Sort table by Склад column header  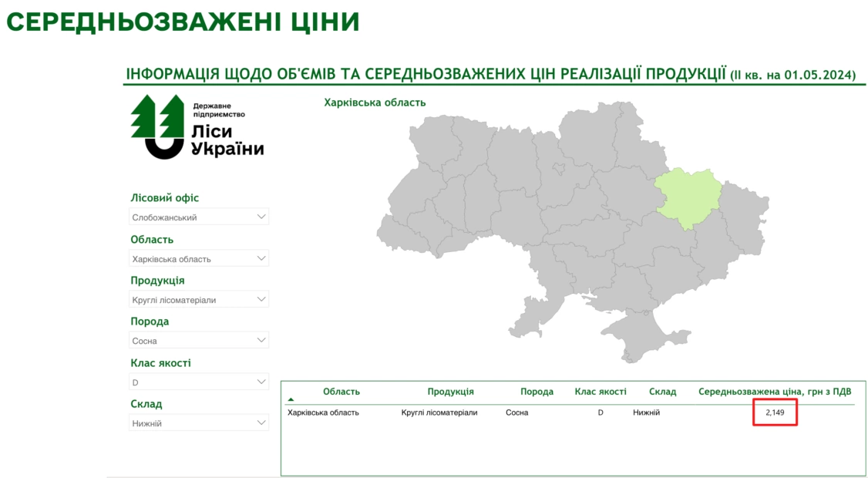tap(663, 392)
